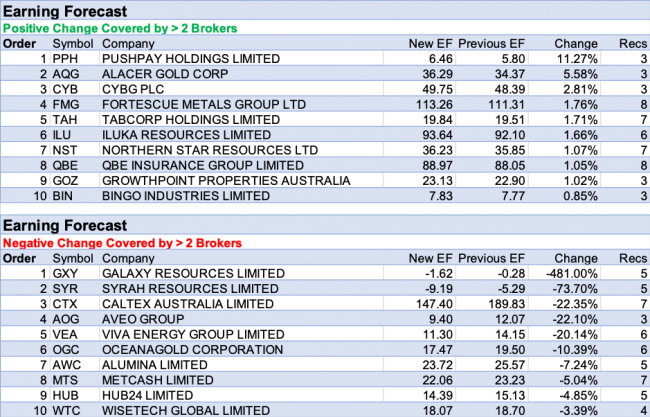650x417 pixels.
Task: Click the MTS symbol cell
Action: coord(65,379)
